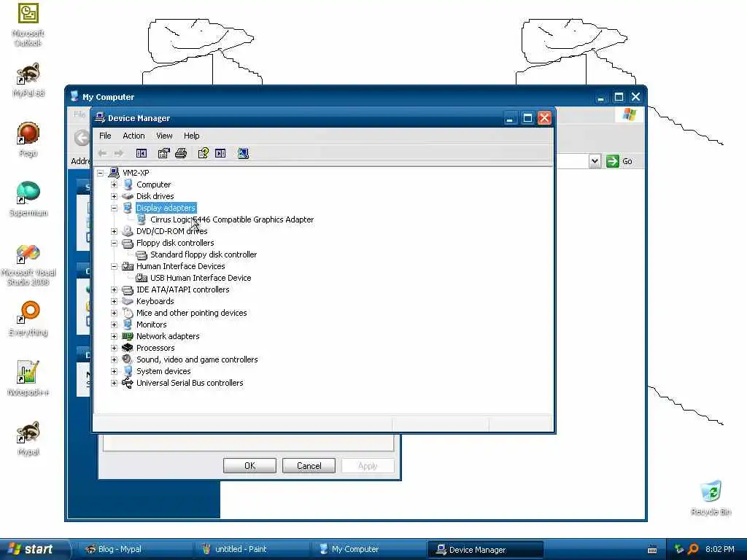The image size is (747, 560).
Task: Expand Sound, video and game controllers
Action: click(115, 359)
